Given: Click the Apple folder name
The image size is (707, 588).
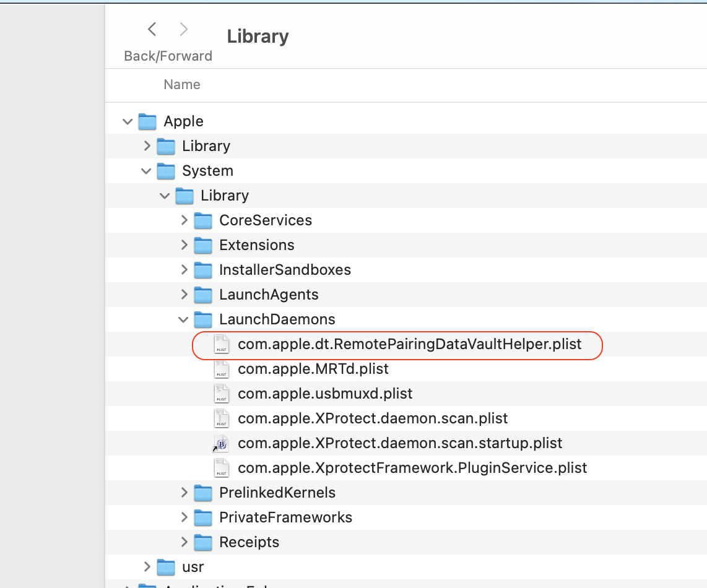Looking at the screenshot, I should (x=183, y=122).
